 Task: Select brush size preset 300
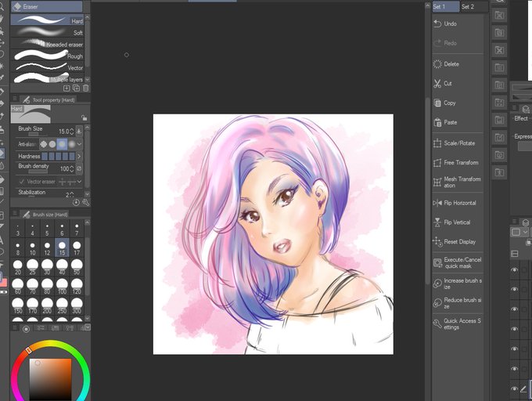coord(77,306)
